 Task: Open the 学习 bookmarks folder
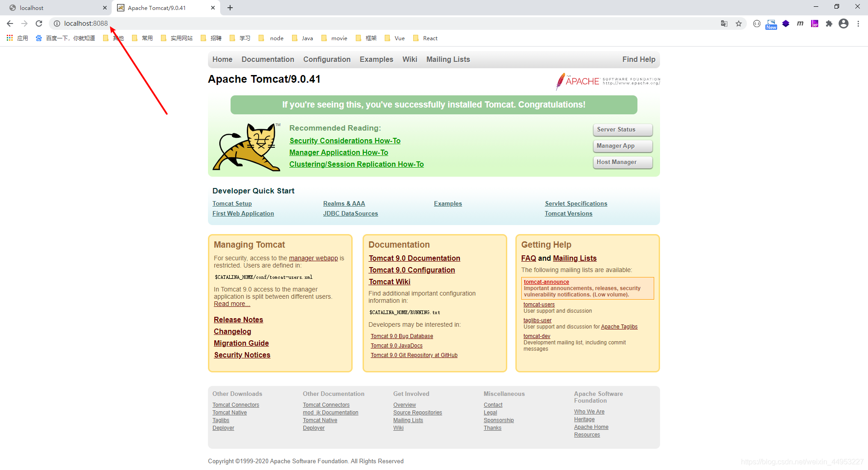tap(240, 38)
